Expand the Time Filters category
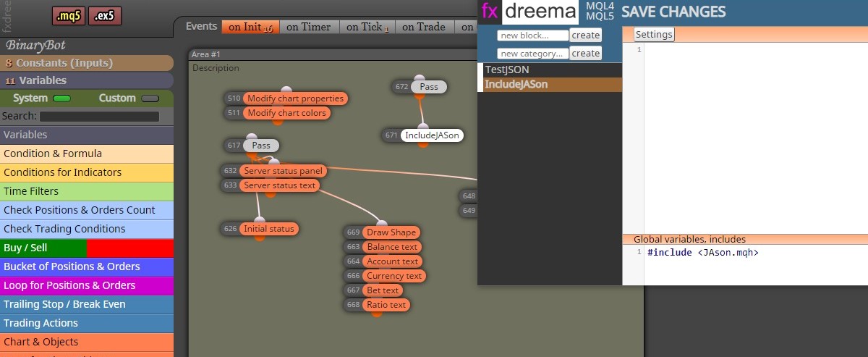 pos(87,191)
